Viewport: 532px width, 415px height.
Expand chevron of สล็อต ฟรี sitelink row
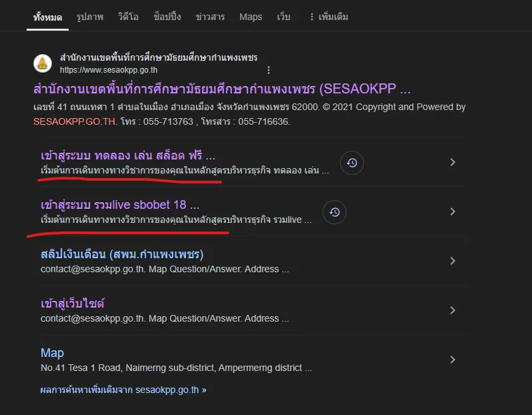click(453, 162)
